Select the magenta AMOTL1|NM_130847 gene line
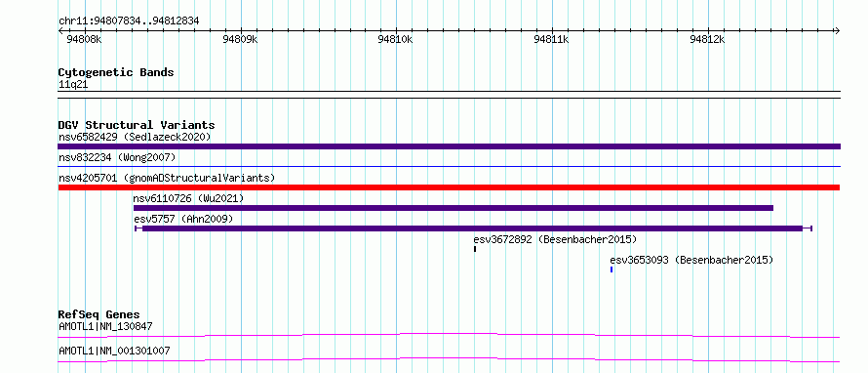868x373 pixels. tap(449, 335)
